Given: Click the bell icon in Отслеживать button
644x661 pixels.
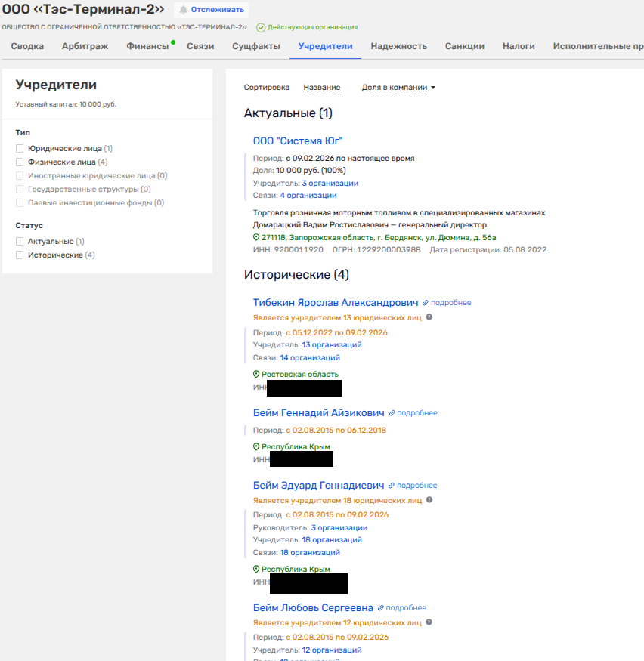Looking at the screenshot, I should pos(183,10).
